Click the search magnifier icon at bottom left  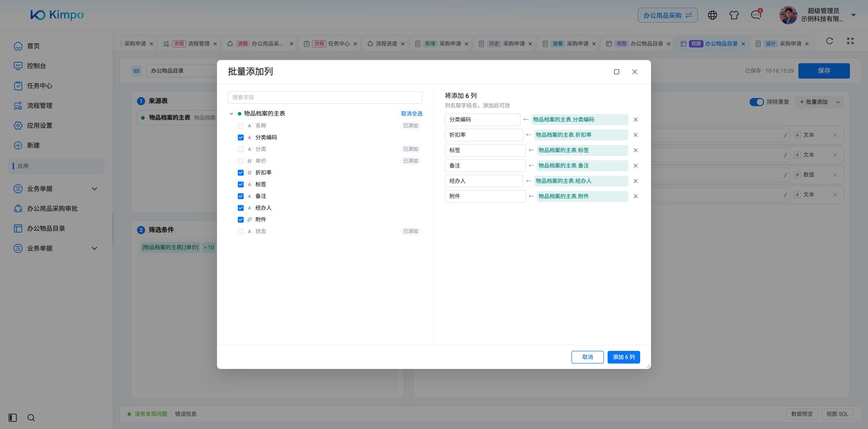31,418
